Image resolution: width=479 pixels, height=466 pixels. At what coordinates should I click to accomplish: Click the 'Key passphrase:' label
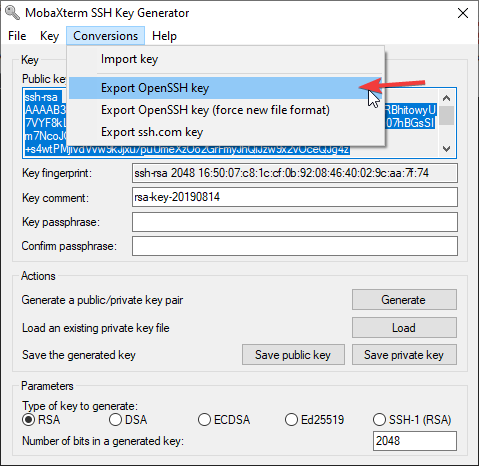(61, 222)
